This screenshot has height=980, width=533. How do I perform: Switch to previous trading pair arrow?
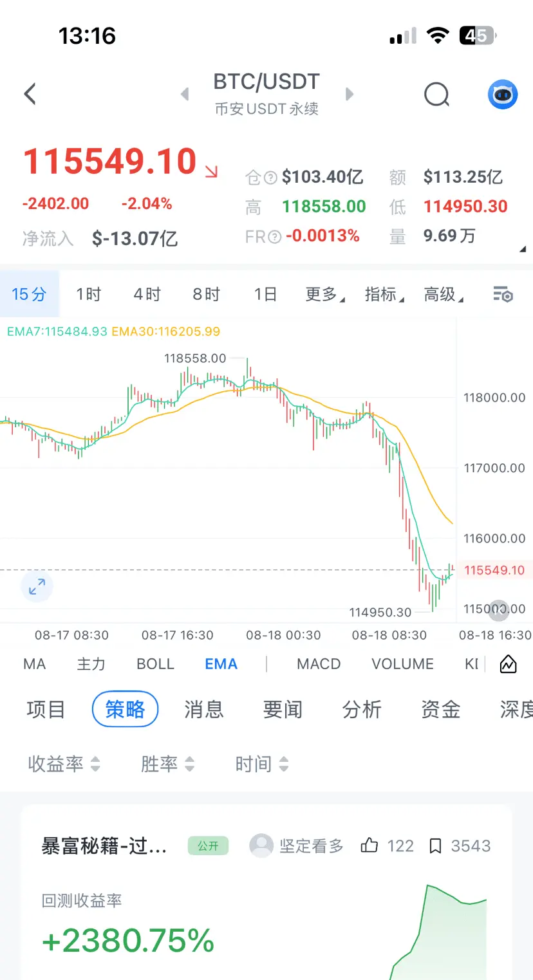pyautogui.click(x=185, y=95)
